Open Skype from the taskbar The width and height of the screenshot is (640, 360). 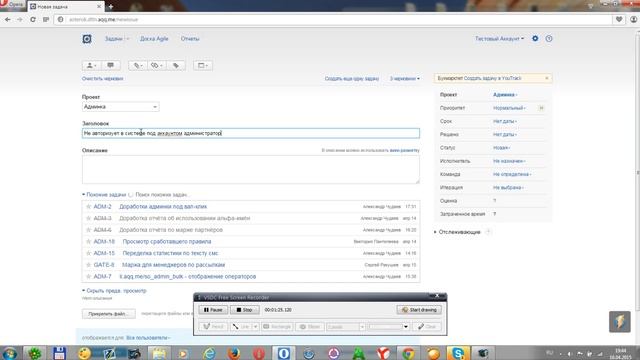(x=458, y=353)
